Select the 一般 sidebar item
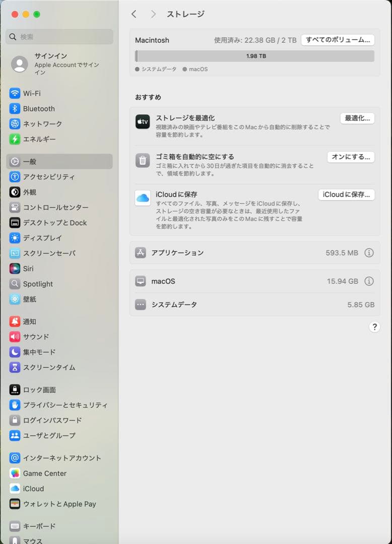 point(59,162)
